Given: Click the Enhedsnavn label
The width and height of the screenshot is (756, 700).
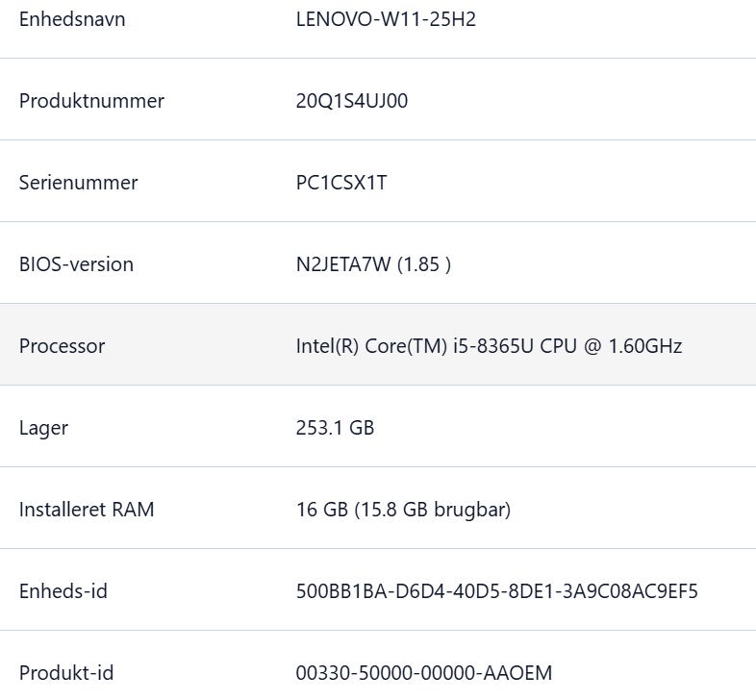Looking at the screenshot, I should point(72,19).
